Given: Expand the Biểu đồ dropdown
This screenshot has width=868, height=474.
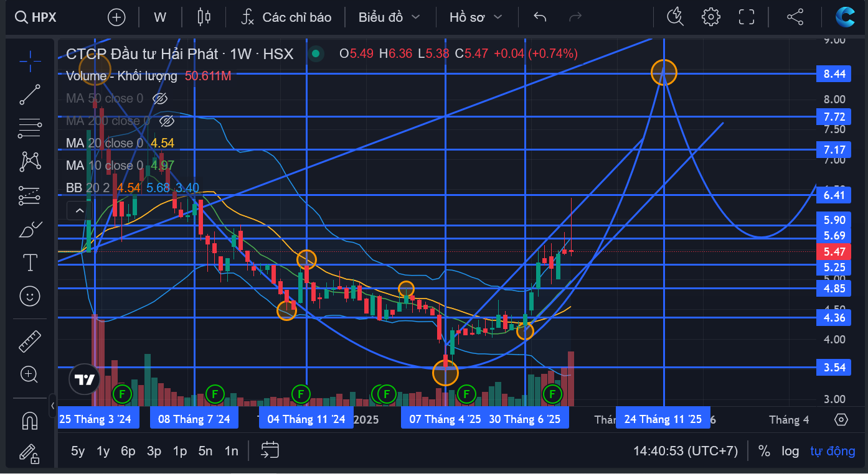Looking at the screenshot, I should [389, 17].
